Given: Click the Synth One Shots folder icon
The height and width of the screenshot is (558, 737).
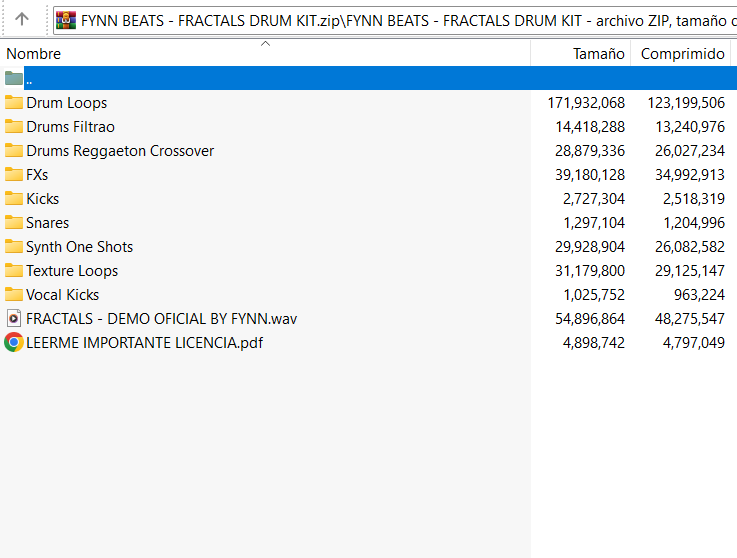Looking at the screenshot, I should (14, 246).
